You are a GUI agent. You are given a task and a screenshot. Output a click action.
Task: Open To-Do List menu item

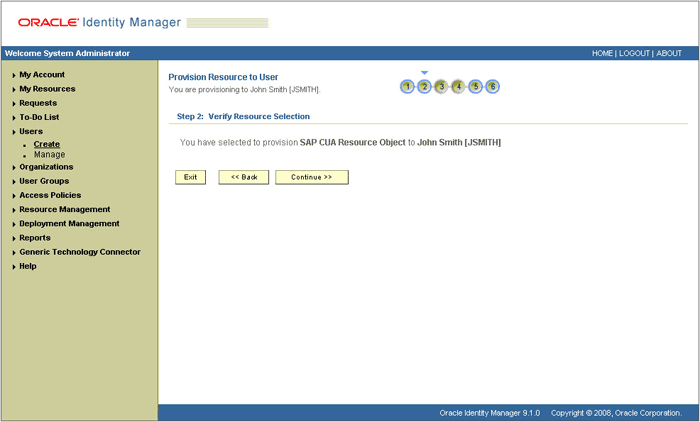click(39, 117)
